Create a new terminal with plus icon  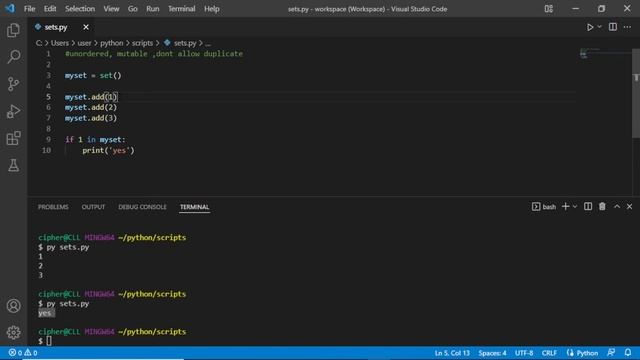click(565, 207)
